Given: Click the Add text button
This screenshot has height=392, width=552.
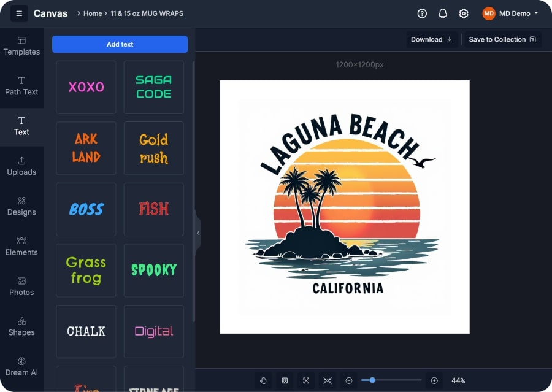Looking at the screenshot, I should [x=120, y=44].
